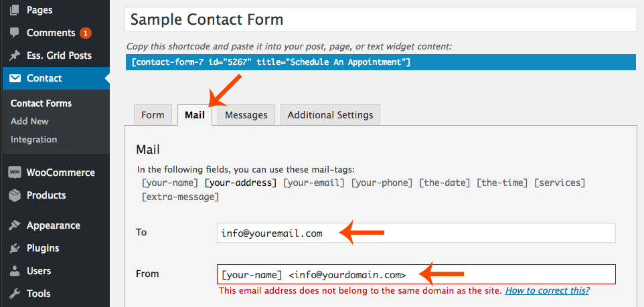Click the Contact envelope icon
This screenshot has height=307, width=644.
click(15, 78)
